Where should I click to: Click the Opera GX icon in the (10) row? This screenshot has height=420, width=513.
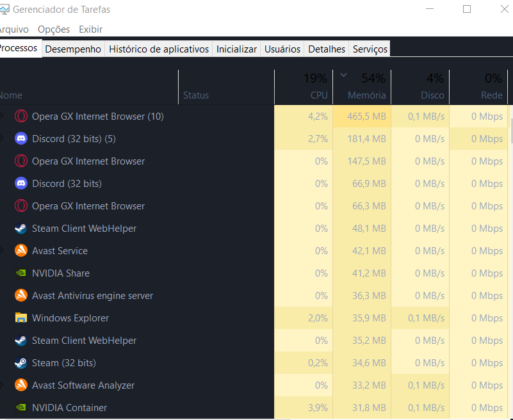click(21, 116)
